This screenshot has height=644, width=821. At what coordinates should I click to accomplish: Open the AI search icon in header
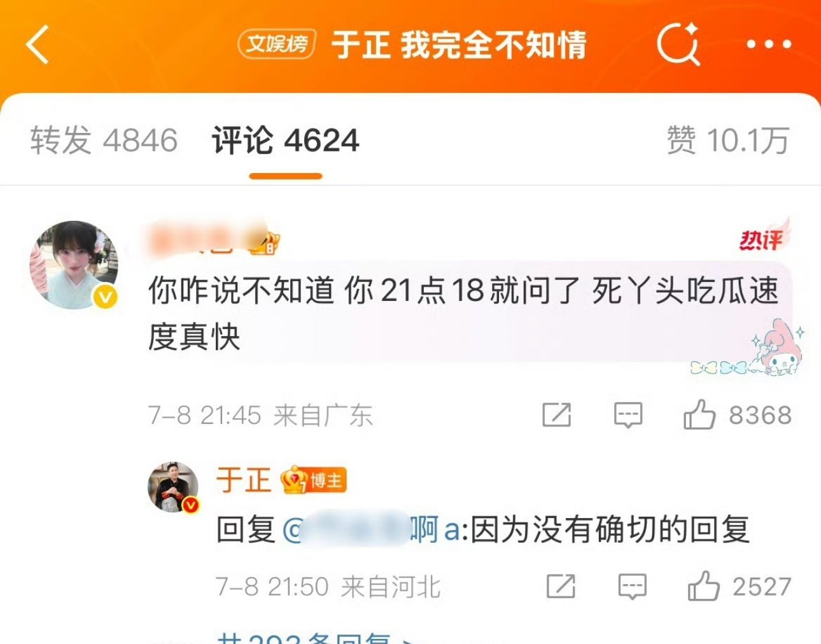(678, 44)
